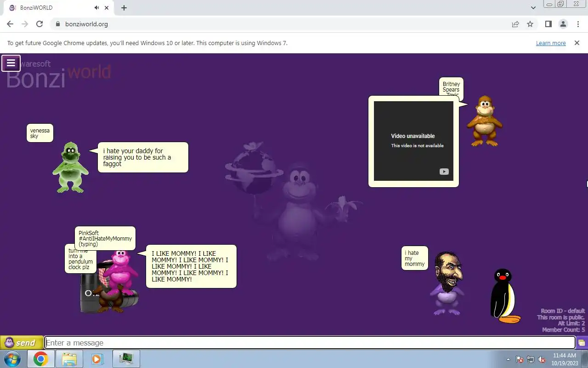Open a new Chrome tab
The height and width of the screenshot is (368, 588).
[124, 8]
